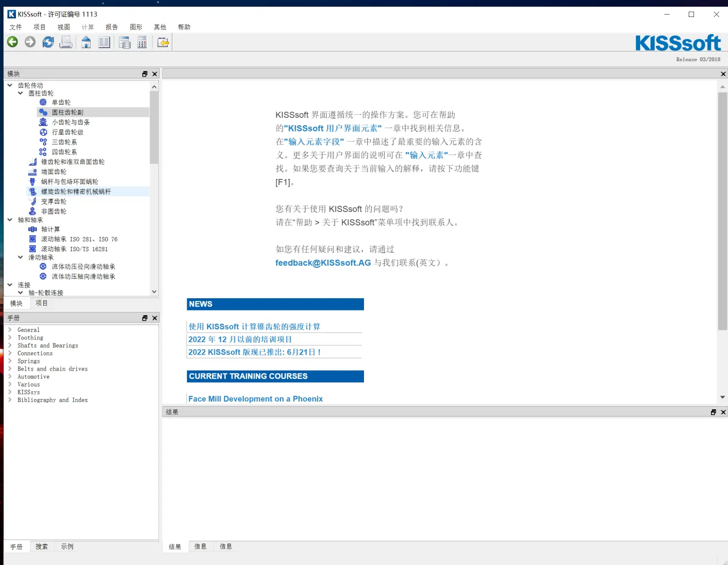The image size is (728, 565).
Task: Click the 蜗杆与包络环面蜗轮 icon
Action: pyautogui.click(x=33, y=181)
